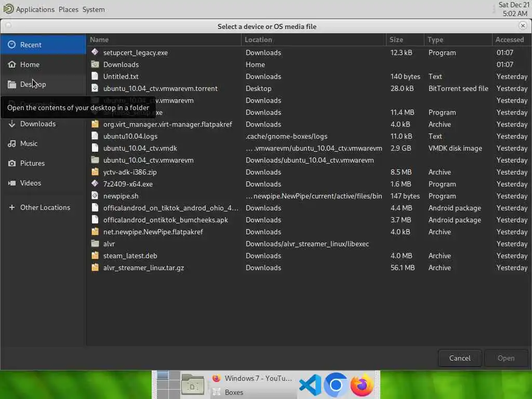Launch Visual Studio Code from the panel
The width and height of the screenshot is (532, 399).
(310, 385)
